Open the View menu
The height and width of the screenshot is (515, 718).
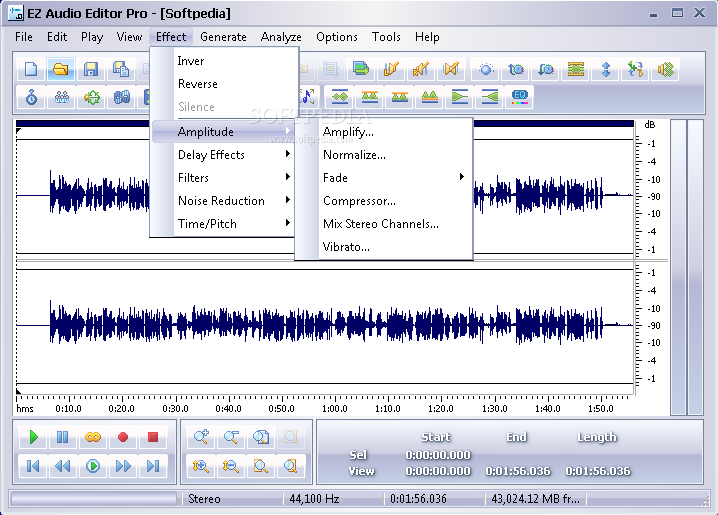click(129, 37)
